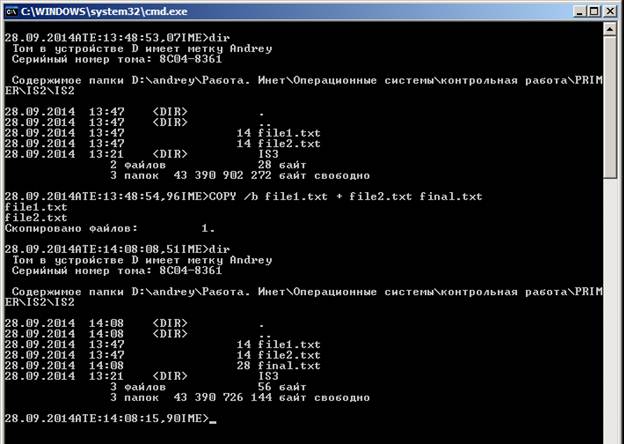The image size is (624, 444).
Task: Click 'file2.txt' in the first dir listing
Action: click(289, 144)
